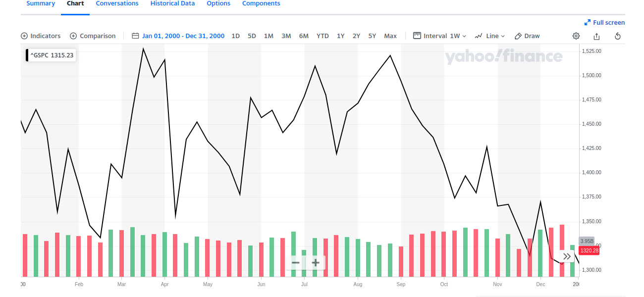Viewport: 644px width, 297px height.
Task: Select the YTD time range
Action: 322,36
